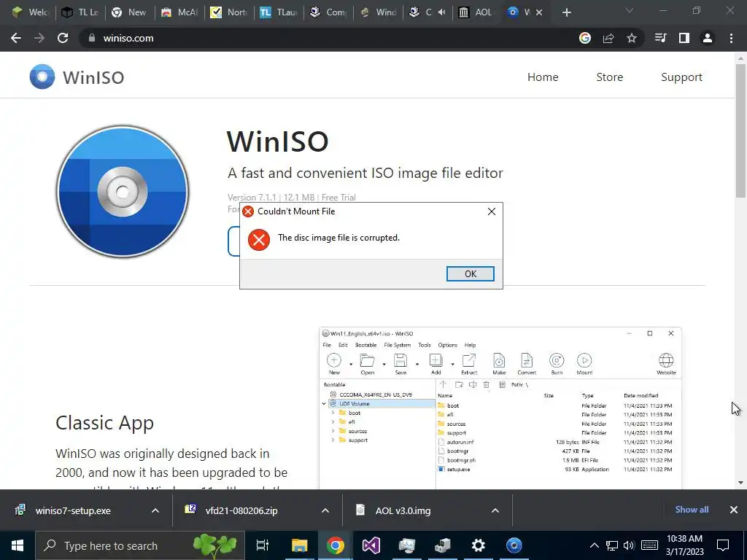Show hidden system tray icons

pos(595,545)
